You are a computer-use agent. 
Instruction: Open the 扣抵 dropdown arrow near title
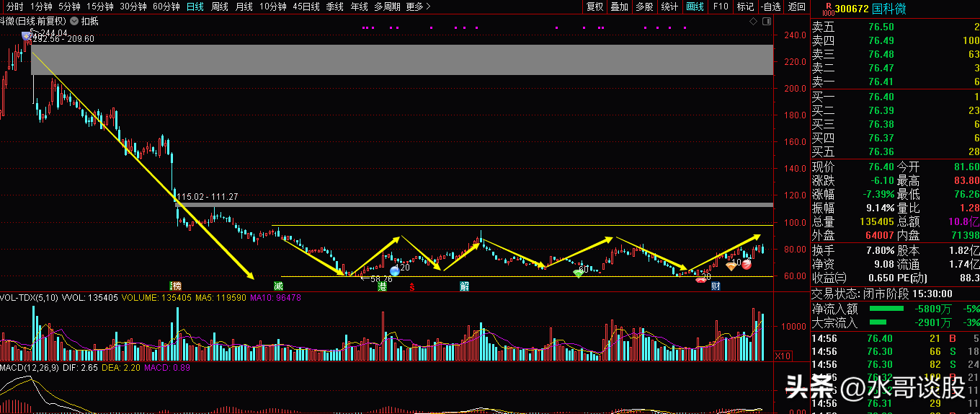pos(75,21)
